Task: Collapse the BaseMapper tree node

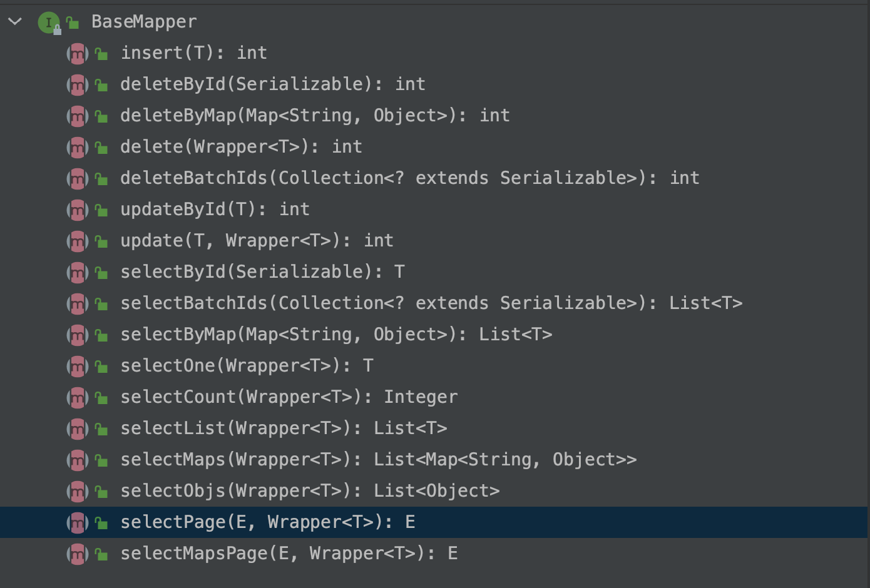Action: click(15, 22)
